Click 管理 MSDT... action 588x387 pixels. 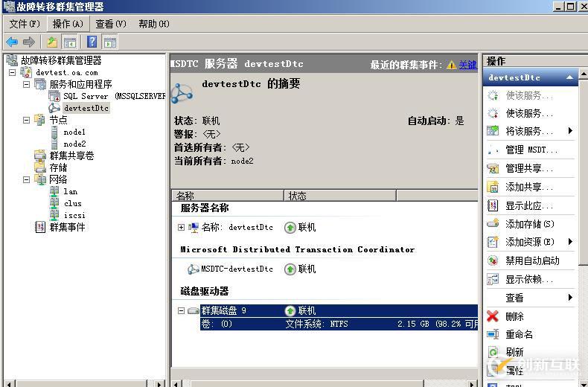(531, 150)
